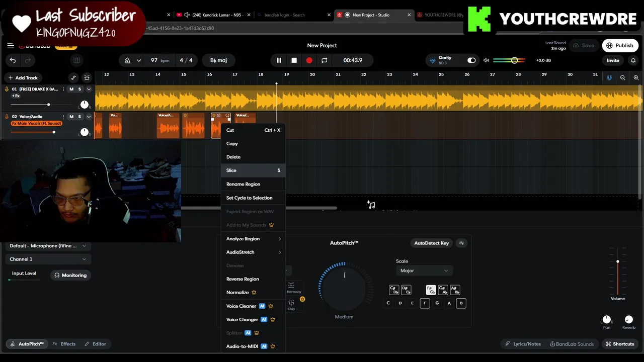
Task: Pause playback with the pause button
Action: coord(279,60)
